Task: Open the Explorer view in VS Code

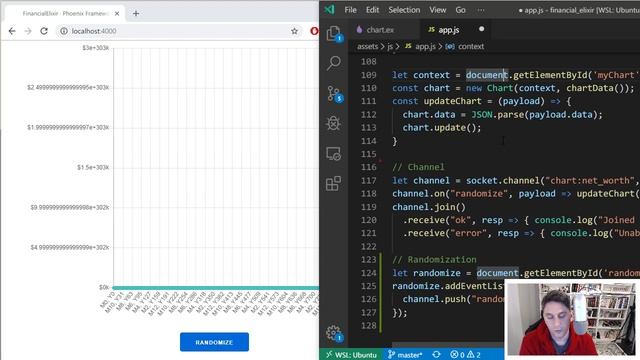Action: pyautogui.click(x=334, y=33)
